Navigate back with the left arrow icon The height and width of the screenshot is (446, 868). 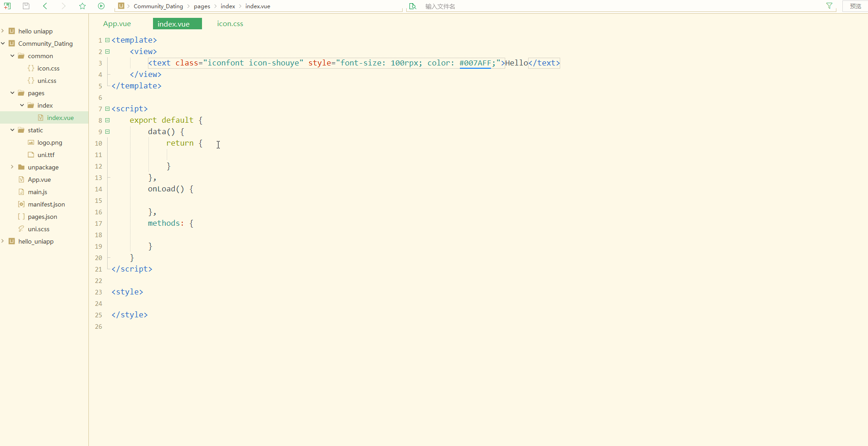click(x=45, y=6)
